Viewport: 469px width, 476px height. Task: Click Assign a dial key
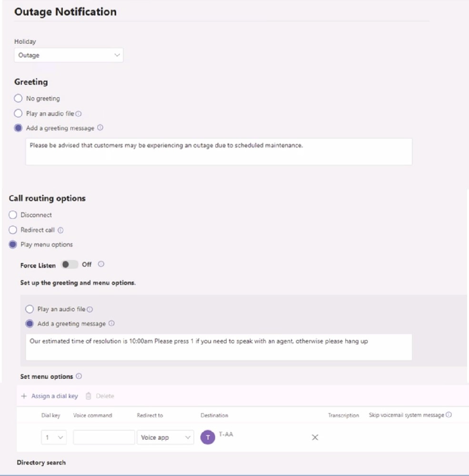tap(50, 396)
